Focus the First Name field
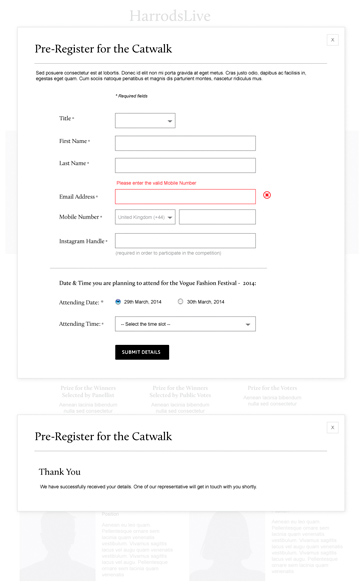 point(185,143)
